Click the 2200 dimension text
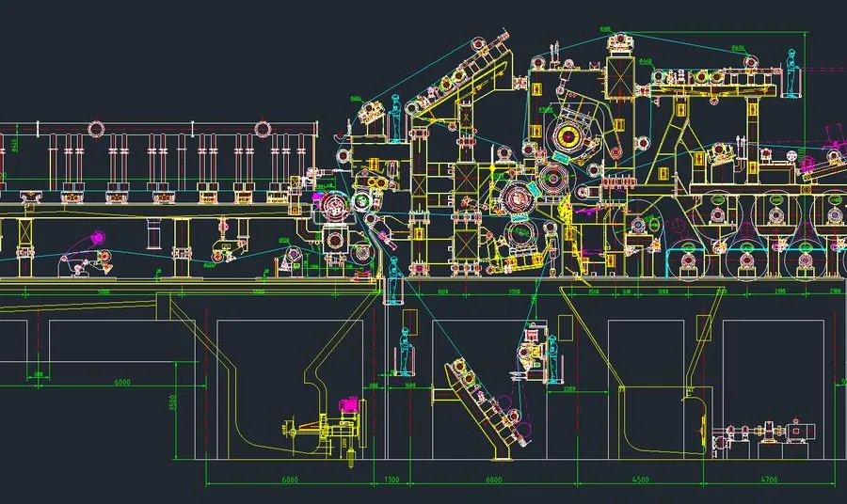 point(569,388)
